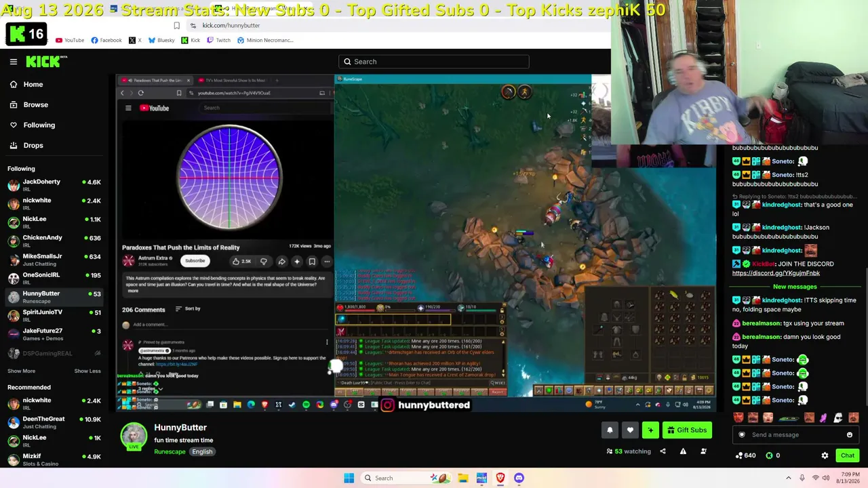Open JakeFuture27's channel

pos(54,334)
